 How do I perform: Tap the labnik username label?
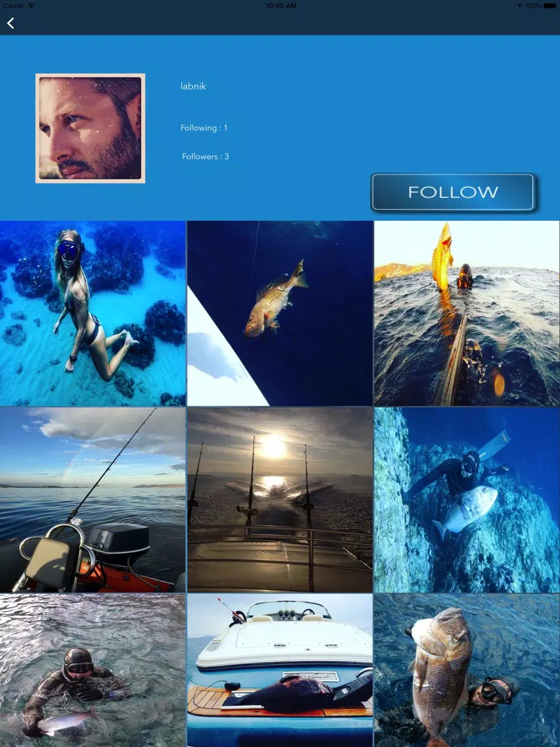pos(193,86)
